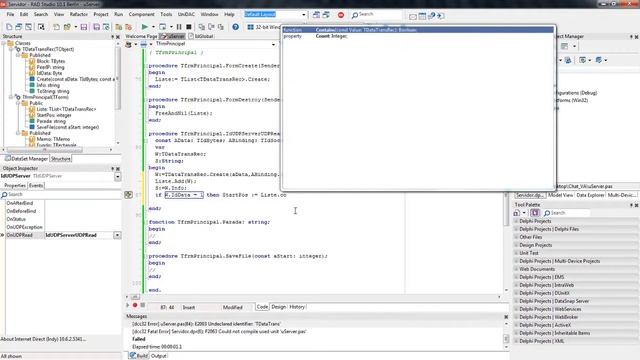Click the Add file to project icon
This screenshot has height=360, width=640.
pyautogui.click(x=118, y=27)
